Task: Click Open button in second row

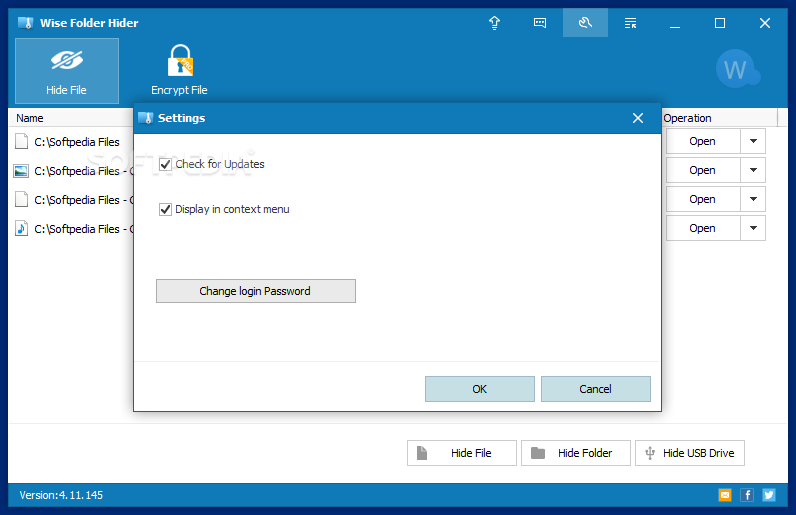Action: 703,170
